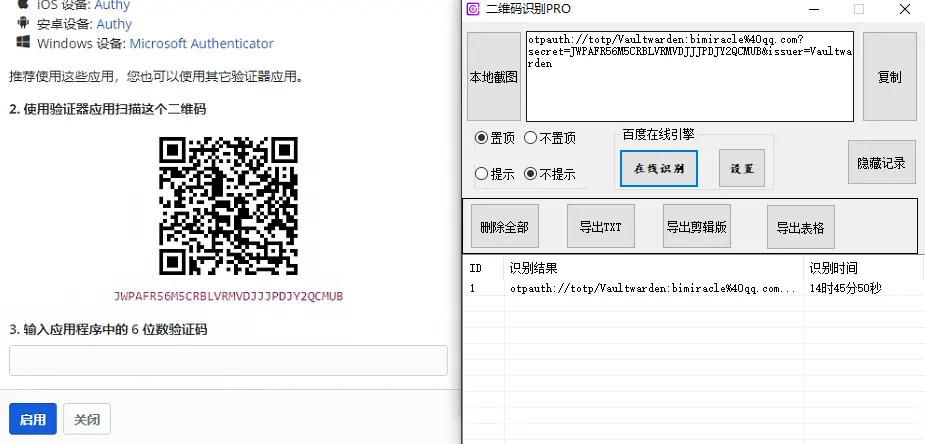Click the ID column header
The width and height of the screenshot is (925, 444).
coord(484,268)
